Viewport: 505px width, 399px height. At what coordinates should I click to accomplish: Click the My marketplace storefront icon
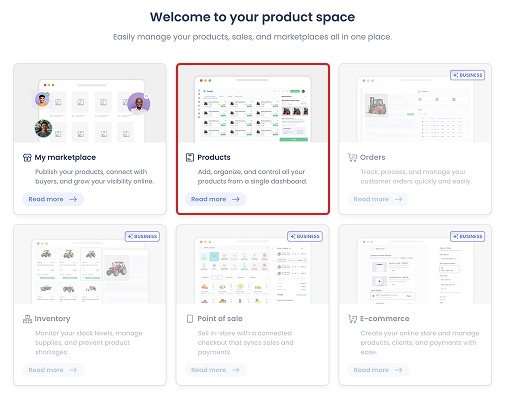pos(27,157)
